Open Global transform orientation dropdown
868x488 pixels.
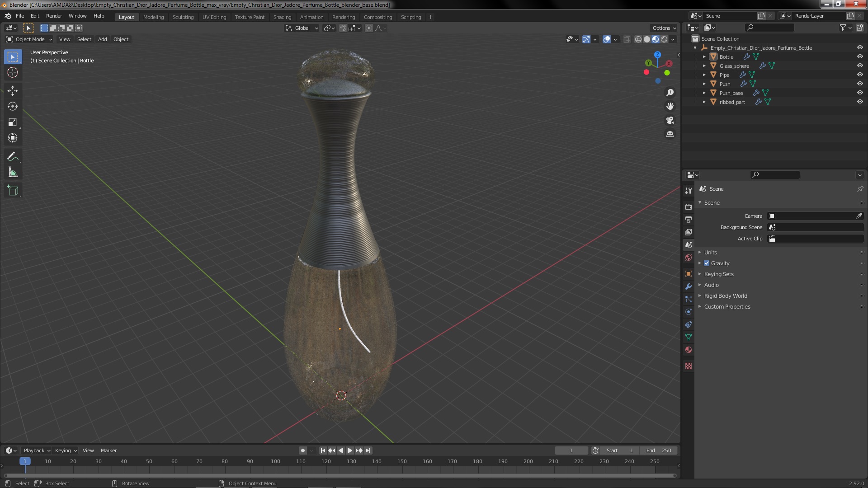click(x=302, y=28)
